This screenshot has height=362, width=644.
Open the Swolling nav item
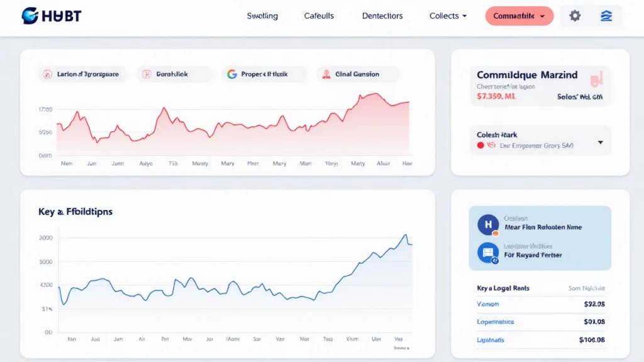pyautogui.click(x=262, y=16)
